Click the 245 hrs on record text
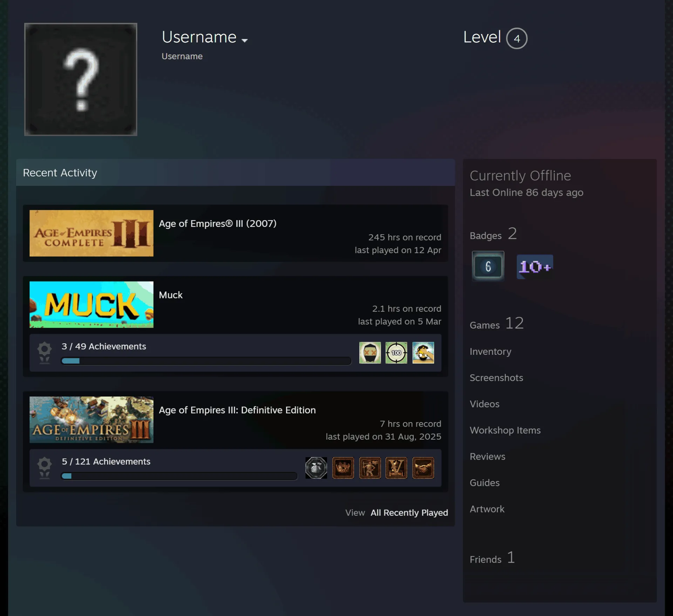 pyautogui.click(x=405, y=237)
